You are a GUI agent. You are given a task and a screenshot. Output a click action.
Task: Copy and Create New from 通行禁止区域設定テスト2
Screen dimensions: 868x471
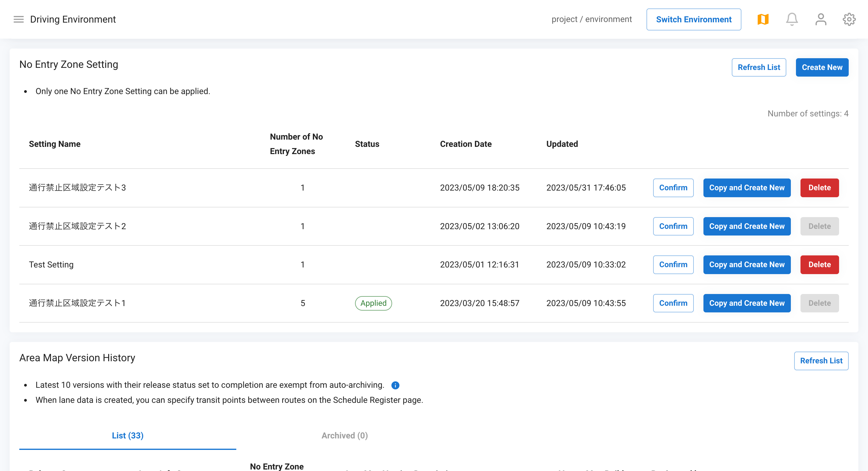click(747, 226)
